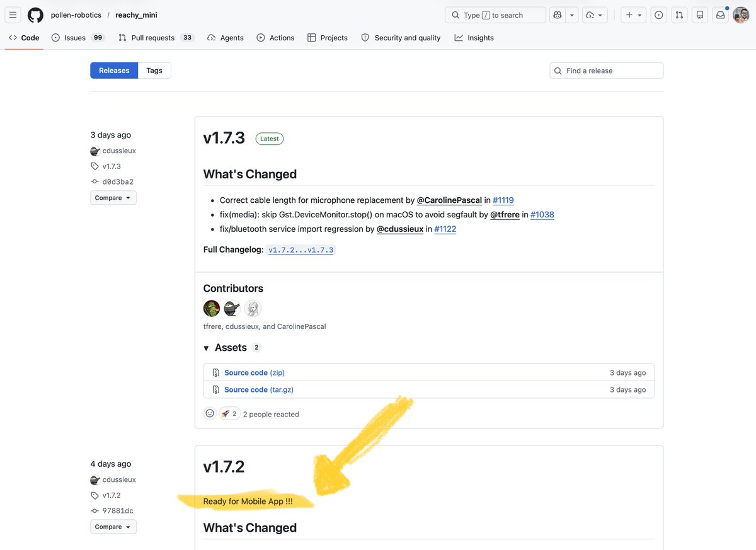Open the v1.7.3 release title
The height and width of the screenshot is (550, 756).
click(224, 138)
